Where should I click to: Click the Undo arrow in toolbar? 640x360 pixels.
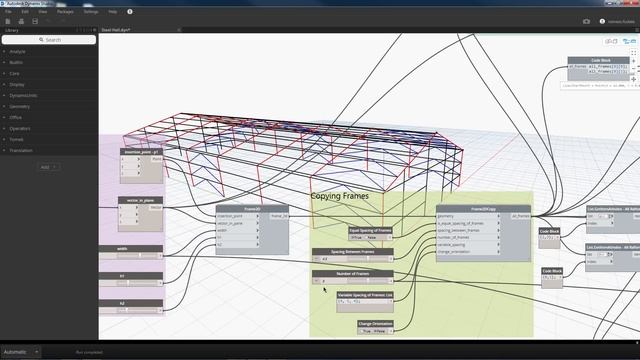49,21
